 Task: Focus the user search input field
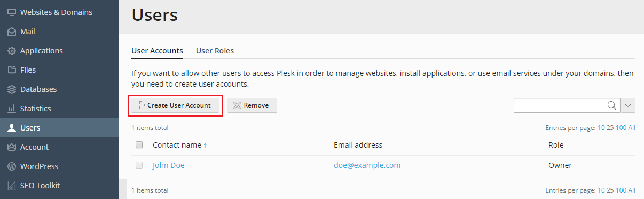pos(560,105)
